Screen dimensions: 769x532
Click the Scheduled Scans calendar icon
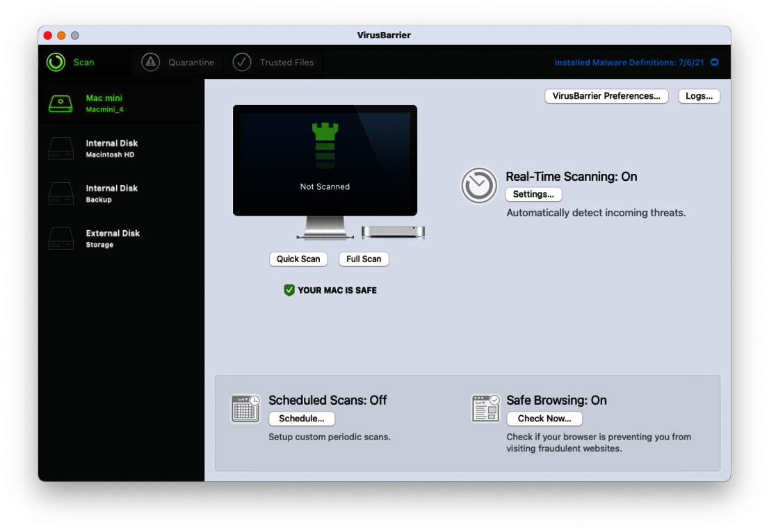point(245,409)
